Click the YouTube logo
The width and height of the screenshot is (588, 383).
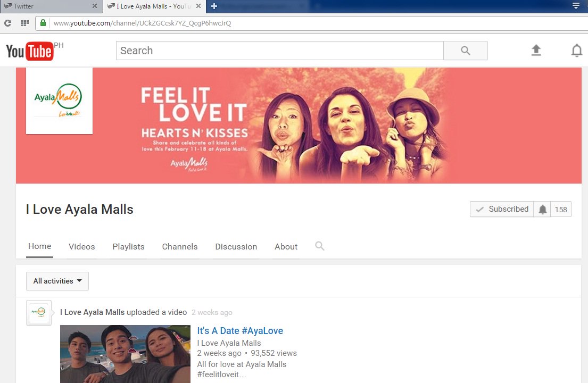30,51
